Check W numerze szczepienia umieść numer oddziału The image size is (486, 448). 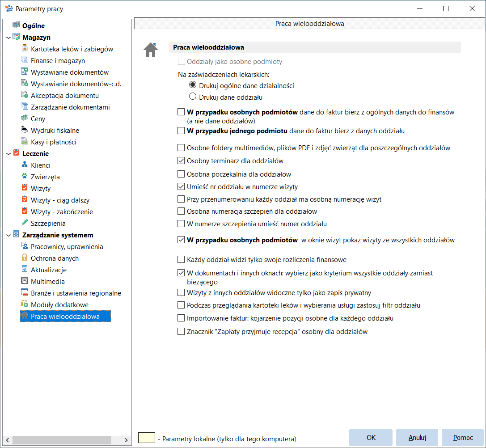click(x=181, y=224)
